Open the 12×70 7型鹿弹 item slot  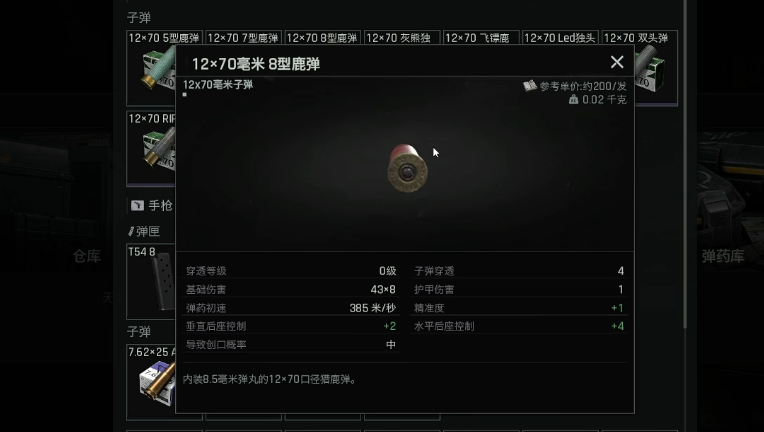[x=243, y=38]
